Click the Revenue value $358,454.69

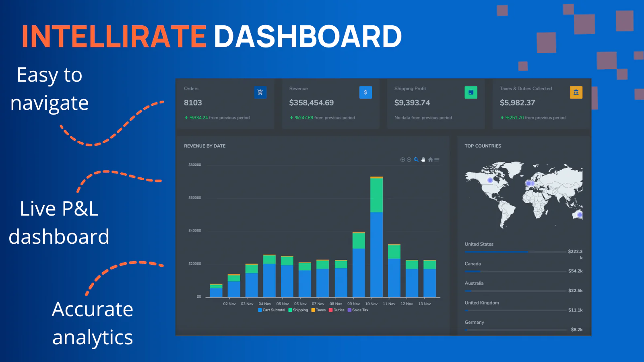312,103
